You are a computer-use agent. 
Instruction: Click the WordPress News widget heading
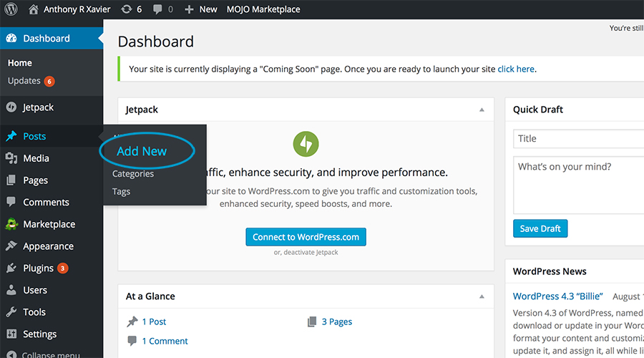[x=550, y=271]
